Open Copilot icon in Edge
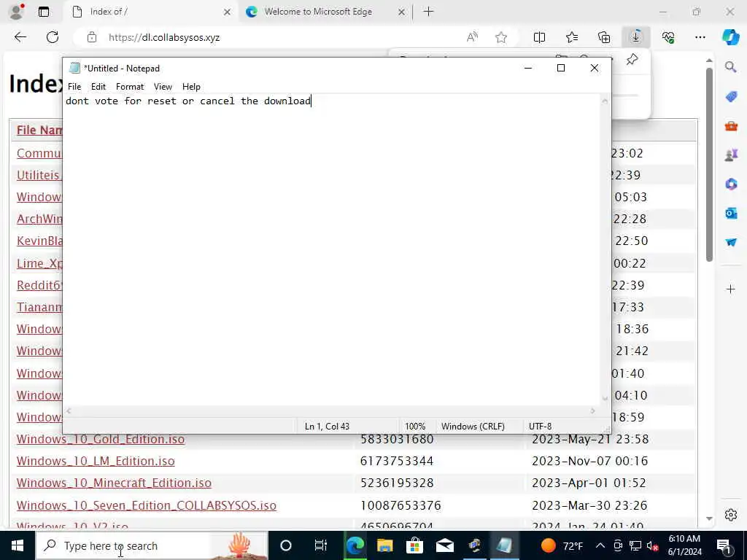 point(731,37)
